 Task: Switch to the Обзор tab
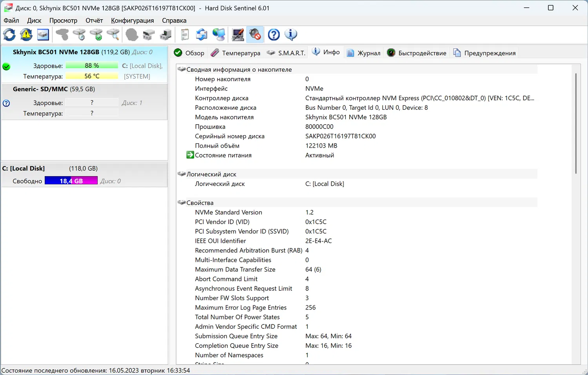[x=189, y=53]
